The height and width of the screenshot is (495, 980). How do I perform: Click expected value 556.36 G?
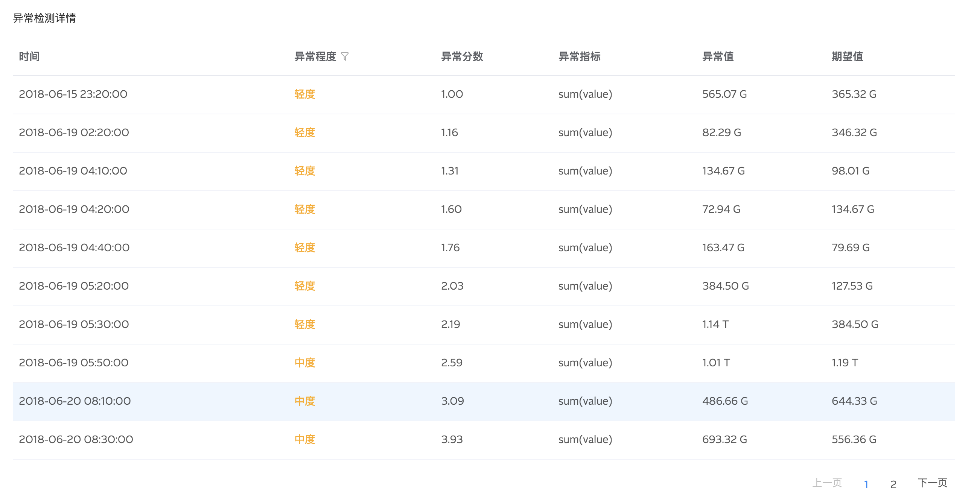[x=854, y=439]
